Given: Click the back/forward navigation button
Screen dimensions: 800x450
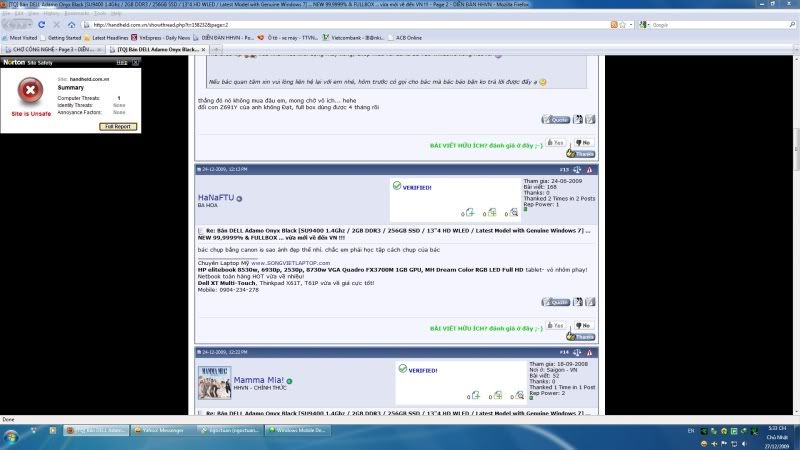Looking at the screenshot, I should coord(17,24).
